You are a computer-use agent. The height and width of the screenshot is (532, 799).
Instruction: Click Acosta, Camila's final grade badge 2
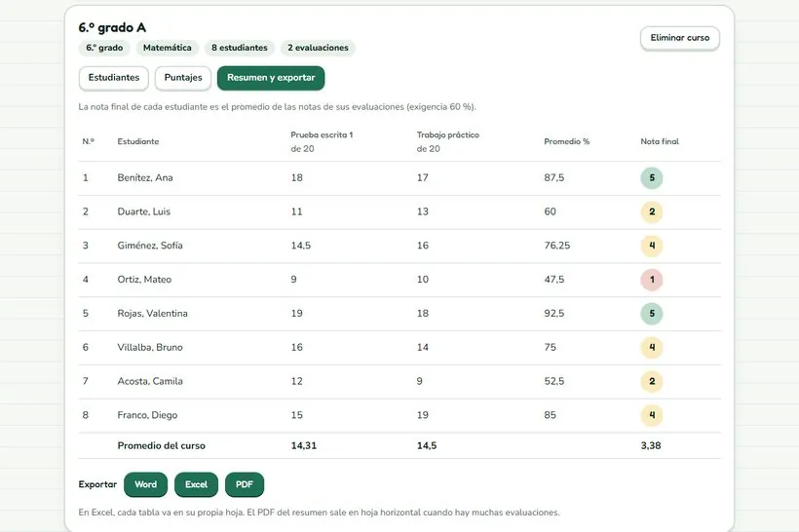(x=652, y=381)
